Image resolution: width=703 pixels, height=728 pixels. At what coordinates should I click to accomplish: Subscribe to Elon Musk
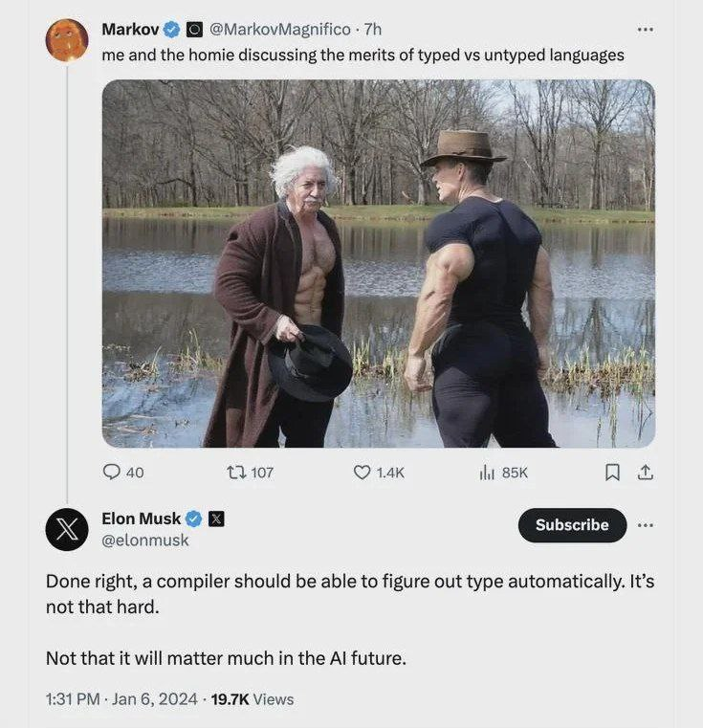click(572, 525)
